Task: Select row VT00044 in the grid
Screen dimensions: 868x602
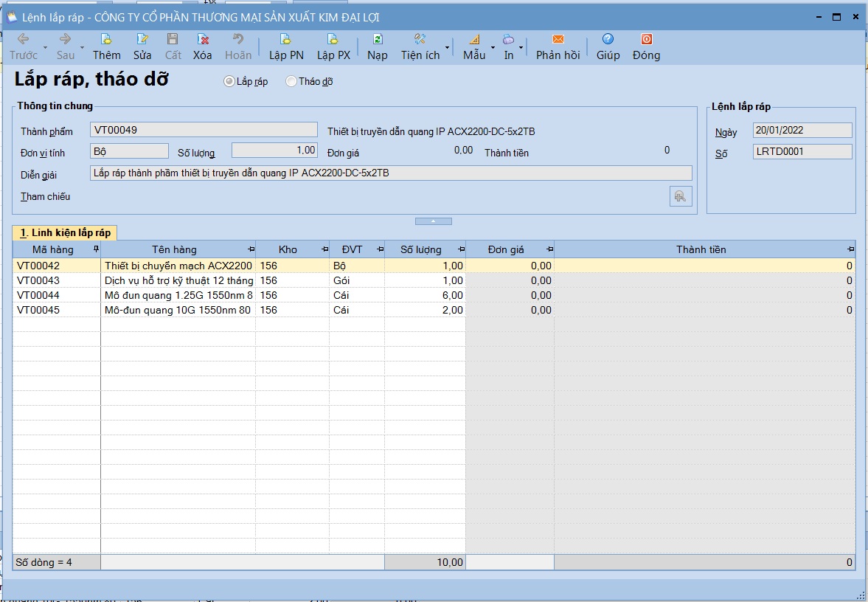Action: point(434,295)
